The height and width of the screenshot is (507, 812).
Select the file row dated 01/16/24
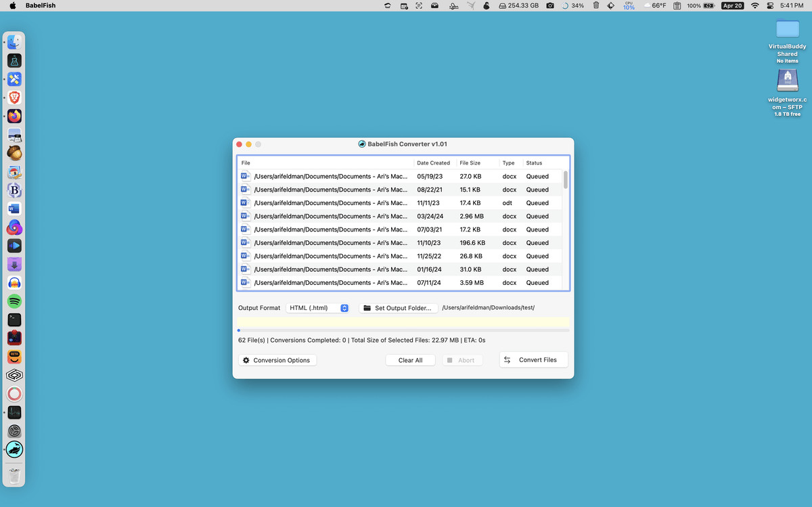coord(400,269)
